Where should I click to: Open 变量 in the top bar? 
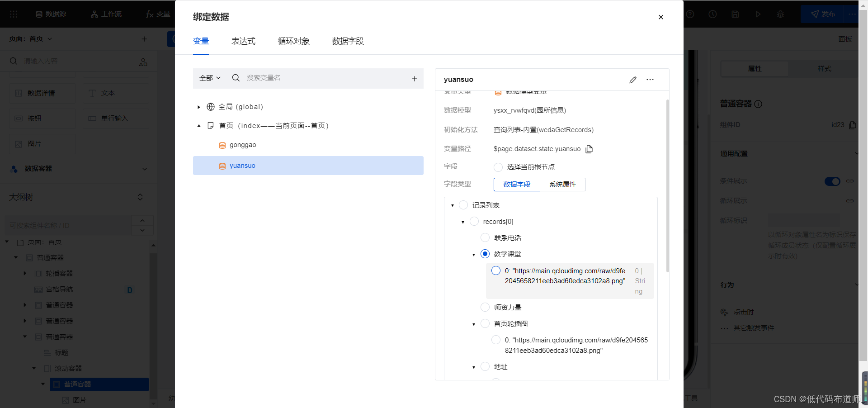click(158, 14)
